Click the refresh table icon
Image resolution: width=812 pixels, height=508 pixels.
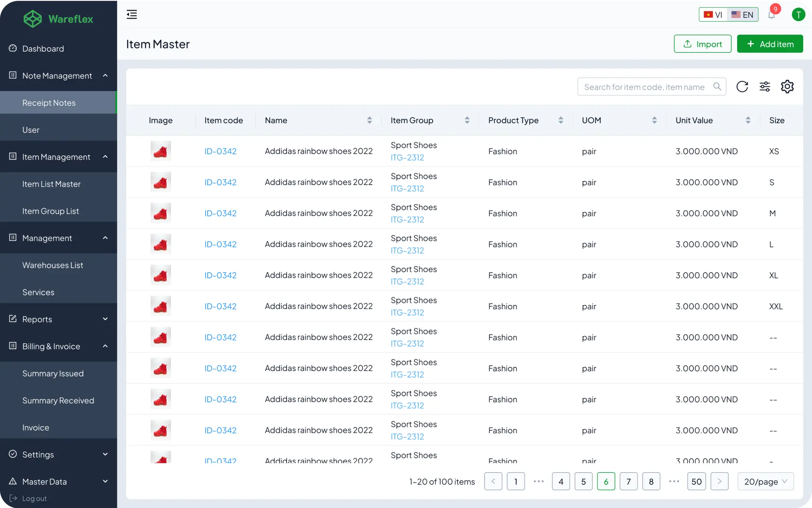[742, 87]
